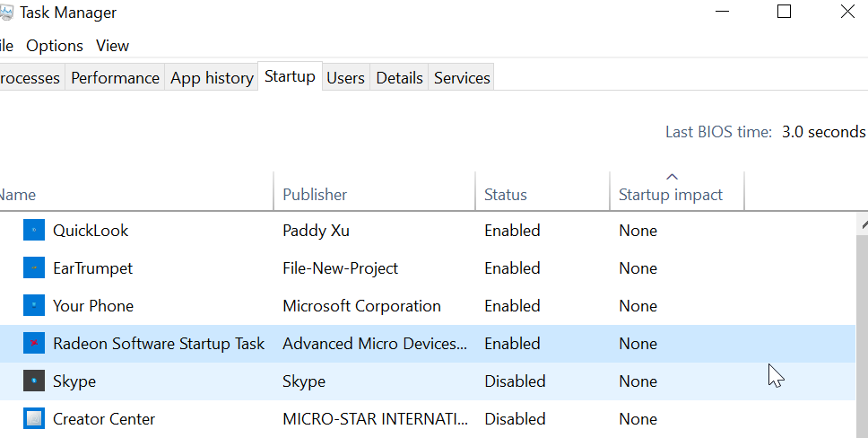Click the scrollbar up arrow
The image size is (868, 438).
tap(863, 225)
